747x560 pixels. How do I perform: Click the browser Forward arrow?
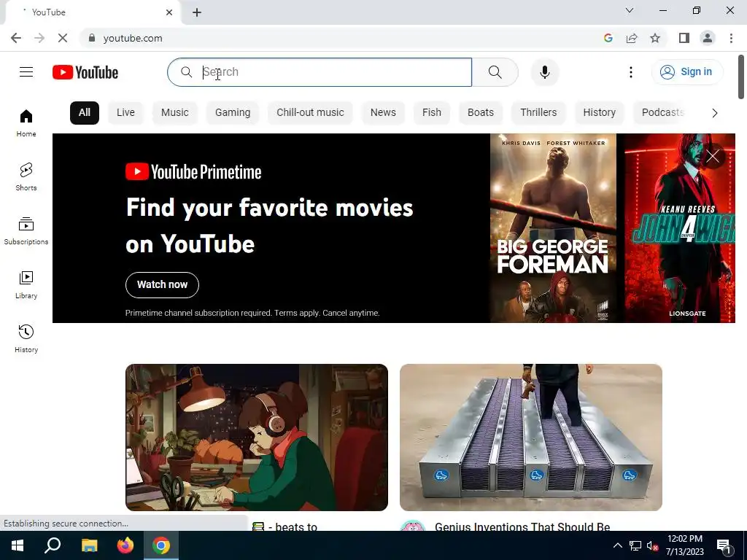coord(39,38)
